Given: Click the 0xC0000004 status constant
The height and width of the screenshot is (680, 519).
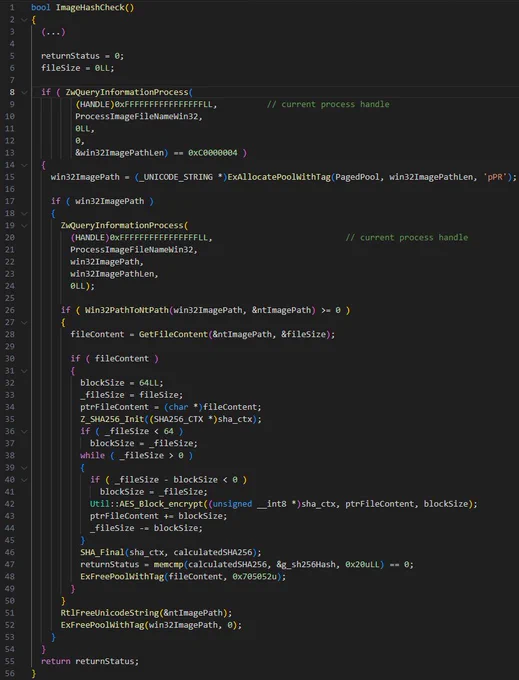Looking at the screenshot, I should (213, 153).
